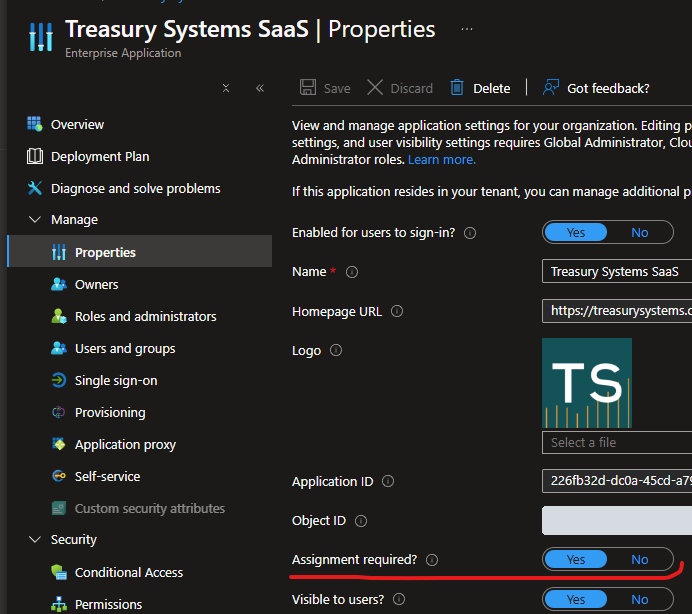Click the Properties sliders icon in sidebar
The height and width of the screenshot is (614, 692).
tap(59, 252)
